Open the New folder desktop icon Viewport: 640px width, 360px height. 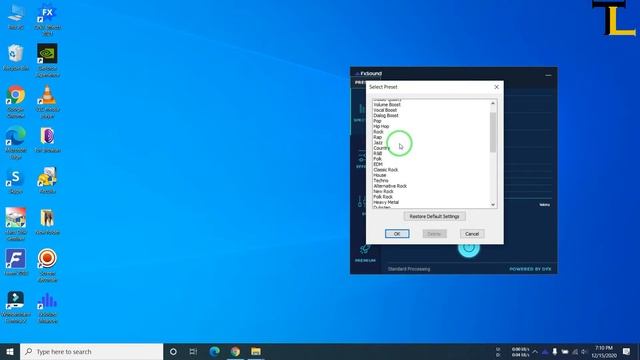[47, 222]
